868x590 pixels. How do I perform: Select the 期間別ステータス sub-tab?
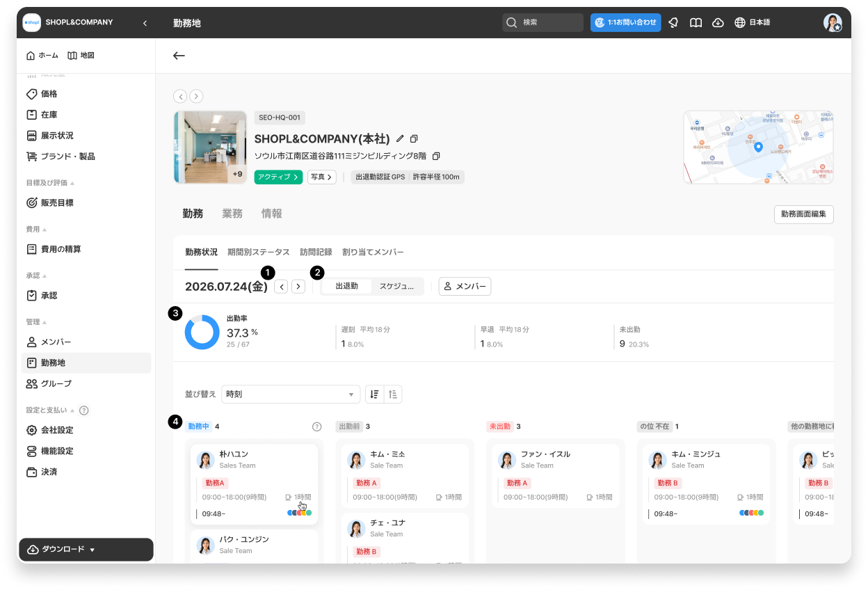coord(259,252)
